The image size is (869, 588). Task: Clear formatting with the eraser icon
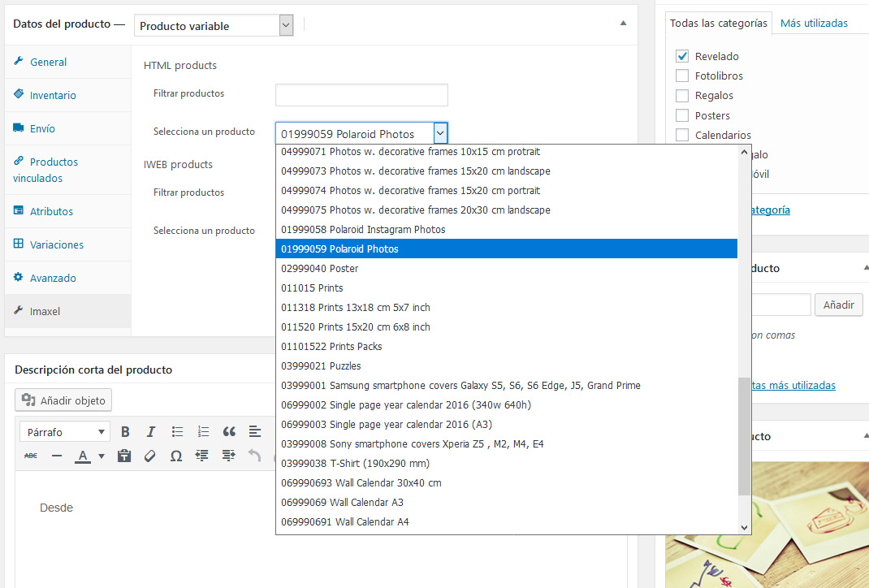click(149, 456)
